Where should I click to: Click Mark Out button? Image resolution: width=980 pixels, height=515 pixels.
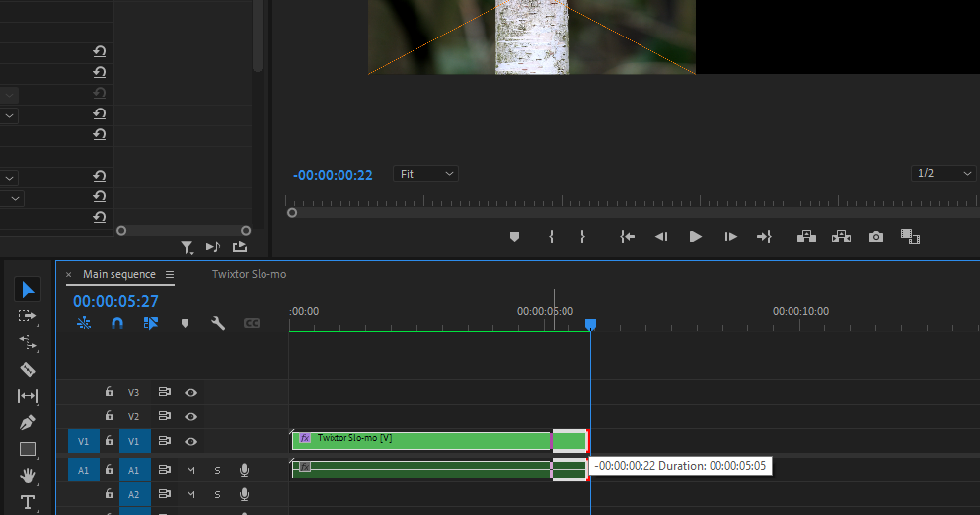click(582, 236)
